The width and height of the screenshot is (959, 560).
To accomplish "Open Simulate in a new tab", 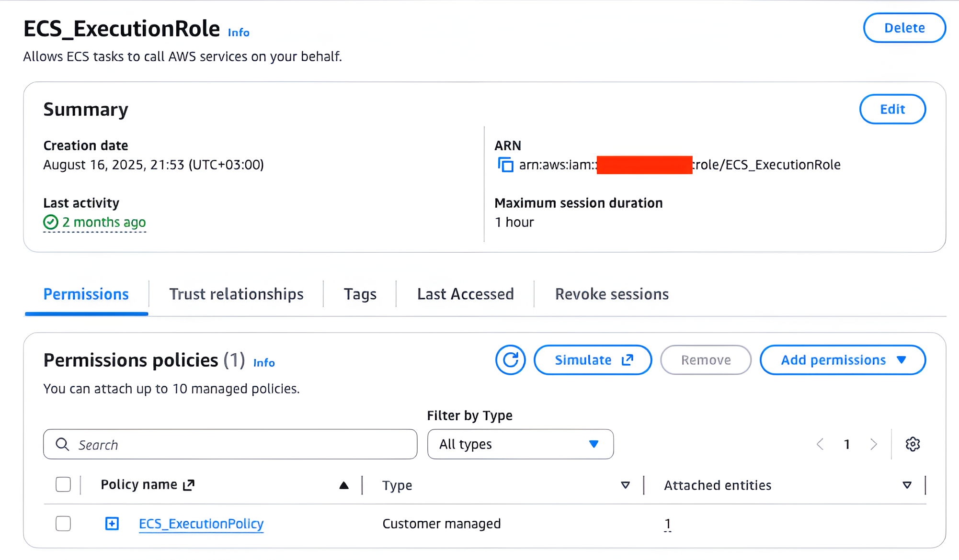I will 593,360.
